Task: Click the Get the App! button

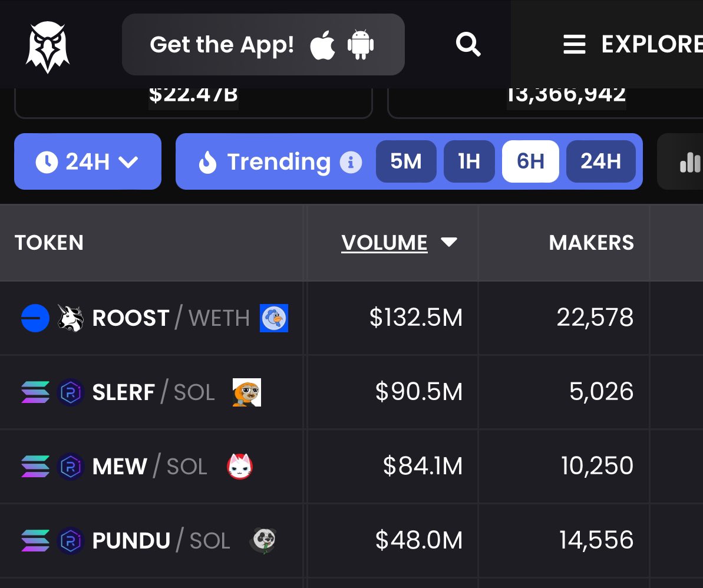Action: tap(263, 44)
